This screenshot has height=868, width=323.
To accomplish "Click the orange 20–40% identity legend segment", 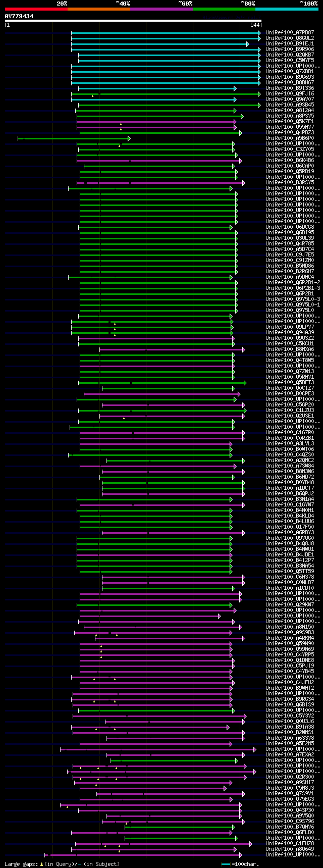I will [98, 9].
